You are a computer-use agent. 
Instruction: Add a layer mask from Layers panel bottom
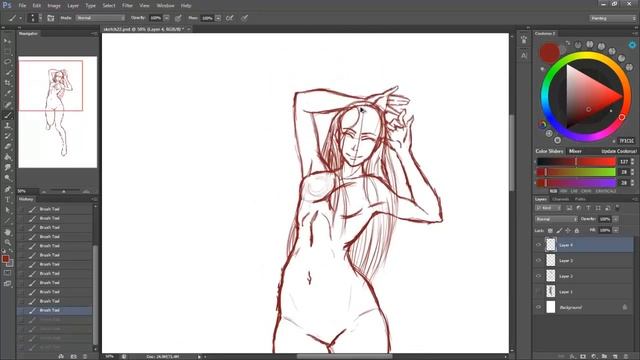click(x=583, y=356)
